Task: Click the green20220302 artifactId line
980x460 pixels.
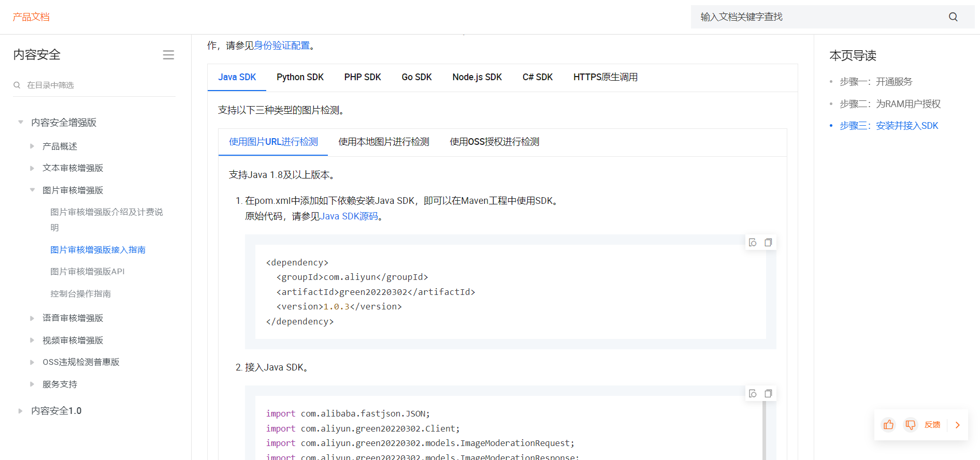Action: [376, 292]
